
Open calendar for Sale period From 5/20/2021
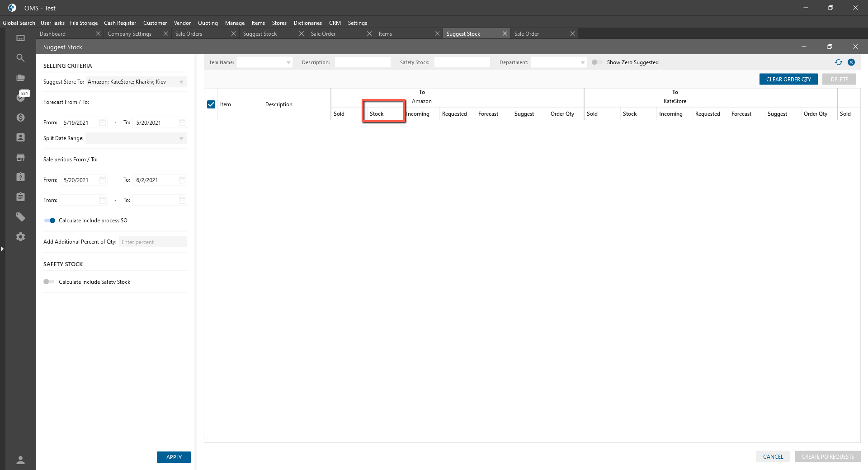pyautogui.click(x=103, y=180)
